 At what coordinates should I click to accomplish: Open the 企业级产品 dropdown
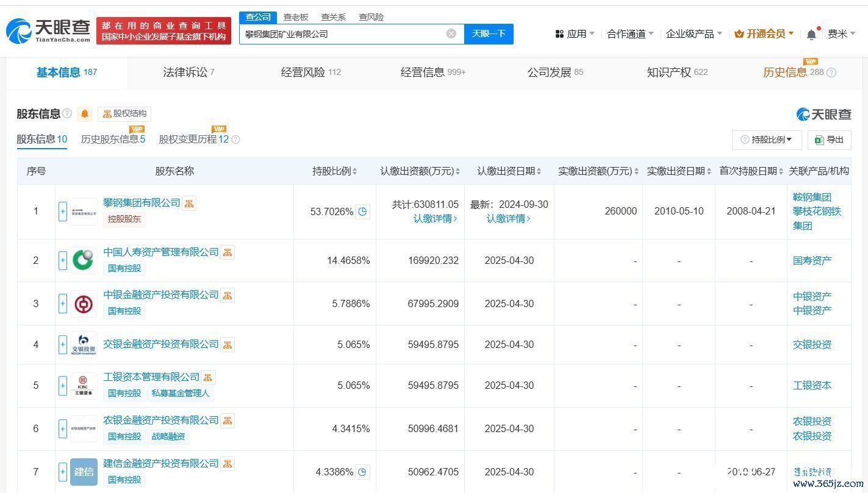pyautogui.click(x=694, y=34)
